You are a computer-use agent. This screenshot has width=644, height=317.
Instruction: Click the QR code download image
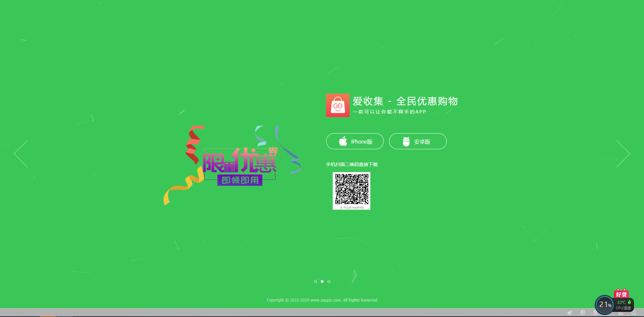(x=351, y=191)
